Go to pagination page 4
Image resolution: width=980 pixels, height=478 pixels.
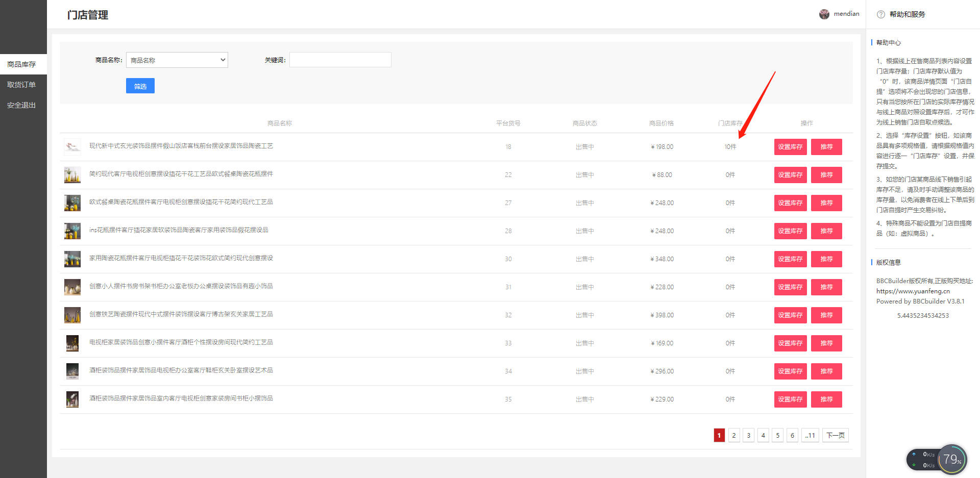point(763,435)
